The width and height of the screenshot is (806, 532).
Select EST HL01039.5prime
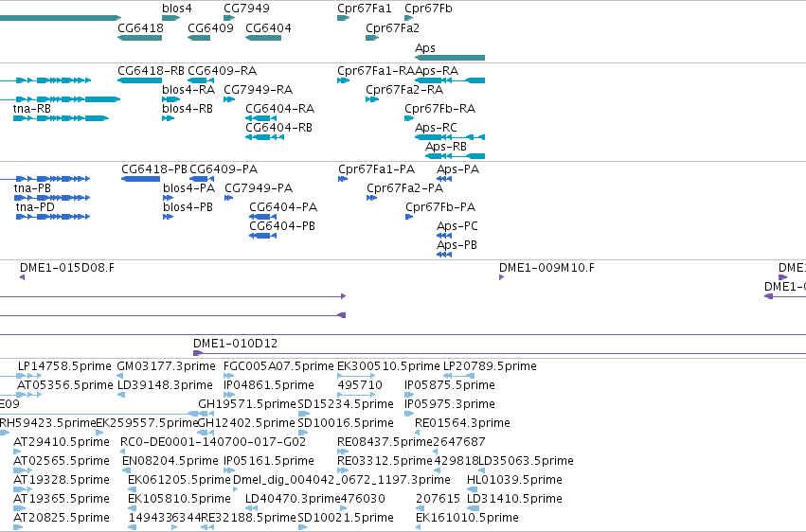[x=514, y=480]
